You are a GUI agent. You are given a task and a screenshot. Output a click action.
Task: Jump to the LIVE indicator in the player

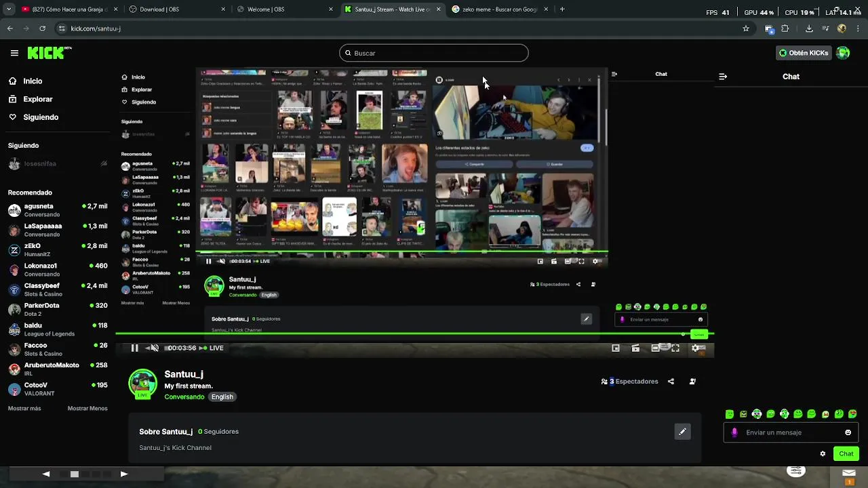click(212, 348)
